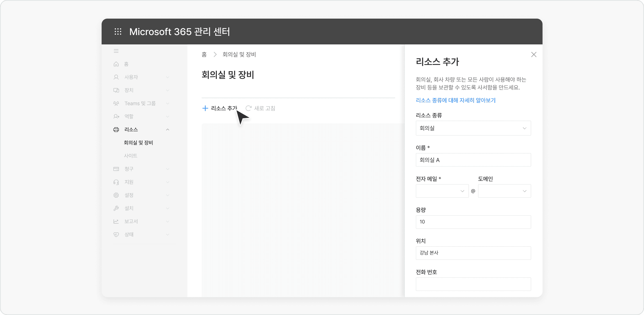Go to 회의실 및 장비 in sidebar
The height and width of the screenshot is (315, 644).
[139, 143]
